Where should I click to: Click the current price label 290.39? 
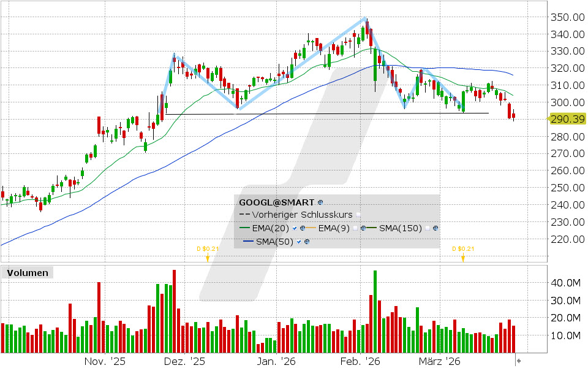coord(567,120)
